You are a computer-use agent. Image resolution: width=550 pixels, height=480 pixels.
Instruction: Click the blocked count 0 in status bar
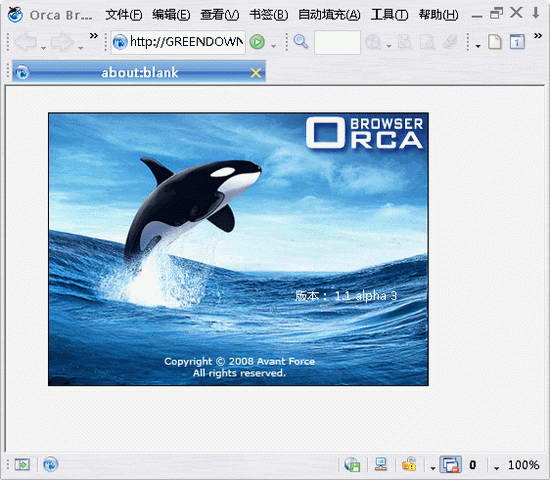pos(473,465)
